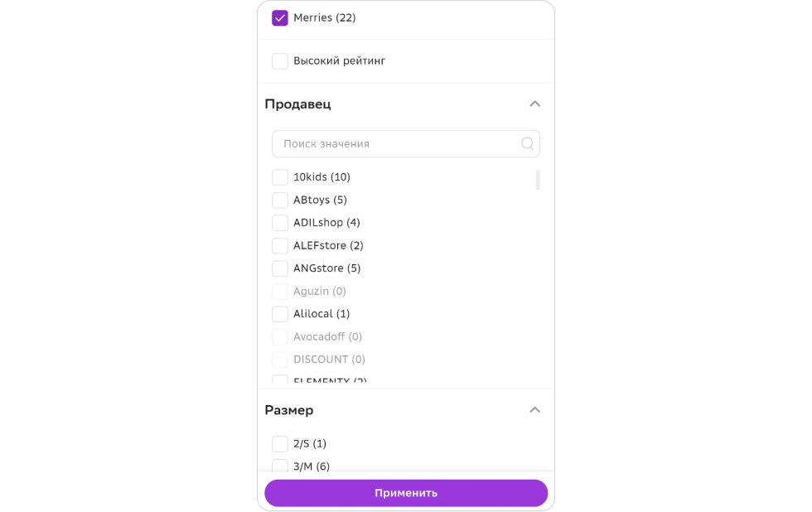812x512 pixels.
Task: Click the seller list scrollbar thumb
Action: [x=538, y=180]
